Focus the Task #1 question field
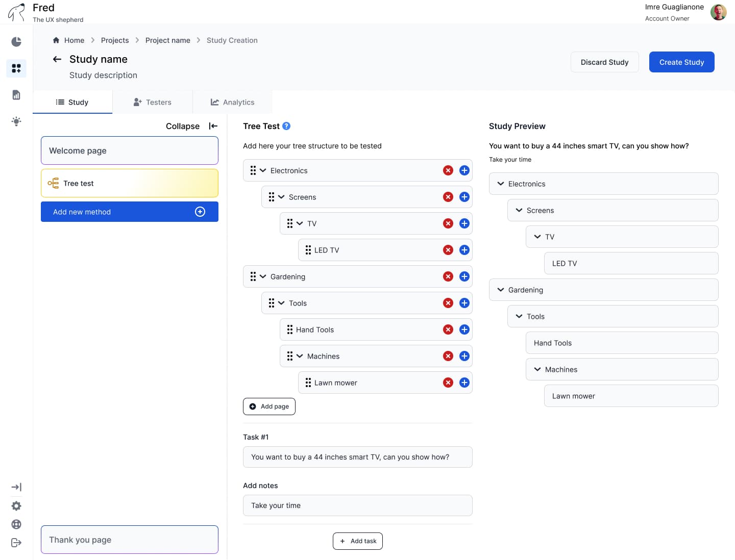The height and width of the screenshot is (560, 735). point(358,457)
